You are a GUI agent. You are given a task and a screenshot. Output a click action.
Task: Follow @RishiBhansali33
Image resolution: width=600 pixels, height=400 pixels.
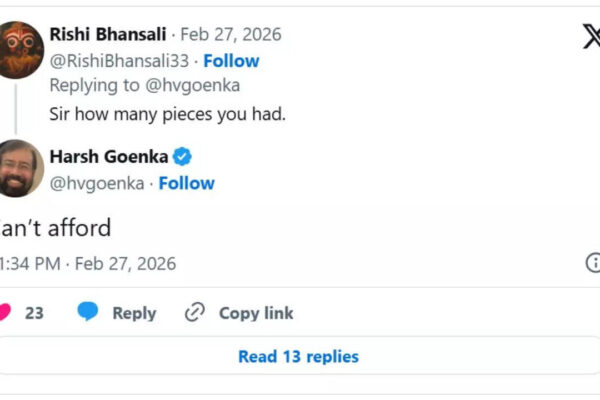231,61
